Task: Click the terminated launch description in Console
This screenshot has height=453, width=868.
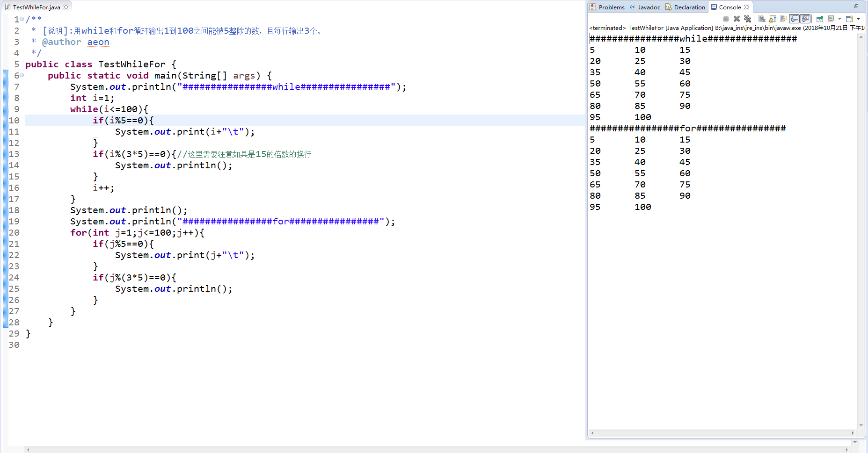Action: tap(727, 28)
